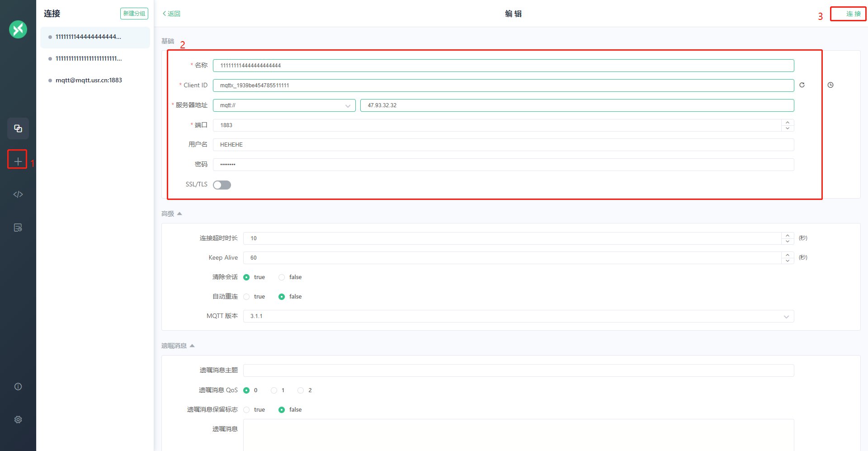Open the Settings gear icon
The image size is (868, 451).
click(x=18, y=420)
